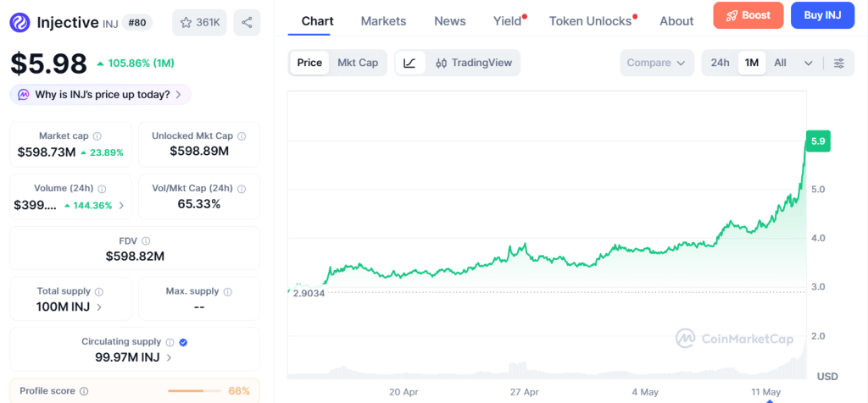Click the share icon button

coord(247,23)
